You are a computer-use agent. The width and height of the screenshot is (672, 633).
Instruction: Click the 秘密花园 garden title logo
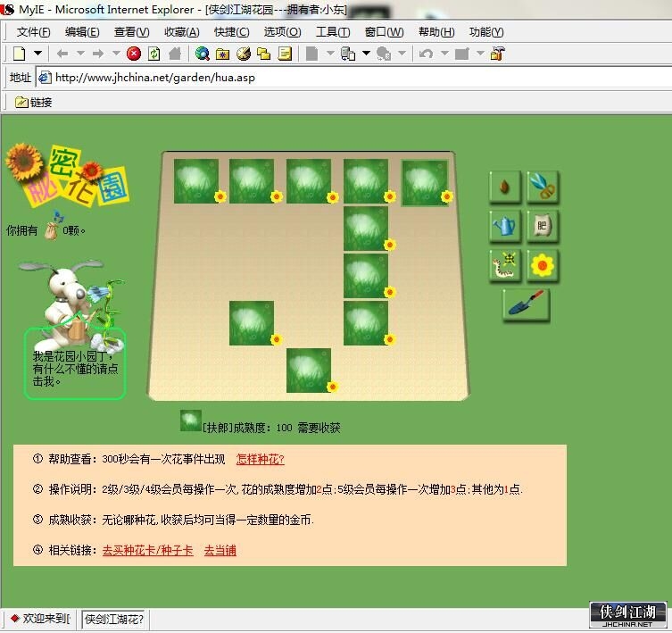[x=68, y=177]
